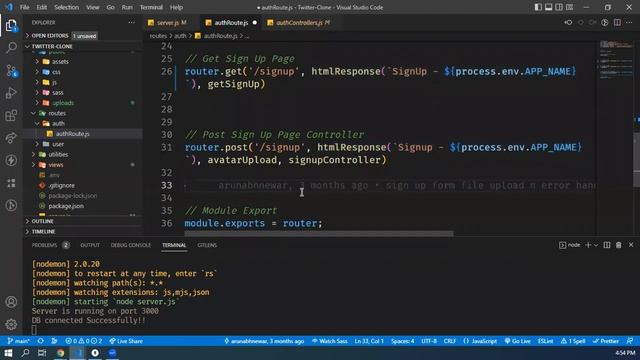This screenshot has height=360, width=640.
Task: Toggle primary side bar layout icon
Action: click(538, 7)
